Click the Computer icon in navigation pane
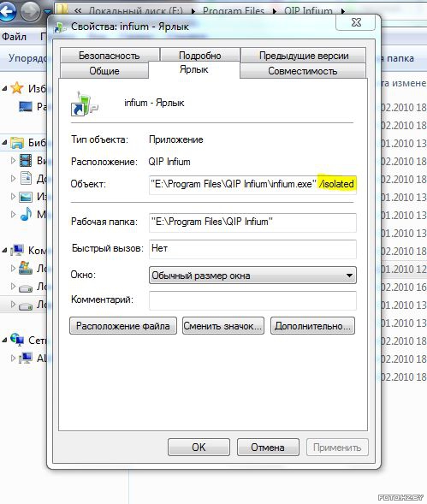The width and height of the screenshot is (427, 504). click(x=17, y=250)
